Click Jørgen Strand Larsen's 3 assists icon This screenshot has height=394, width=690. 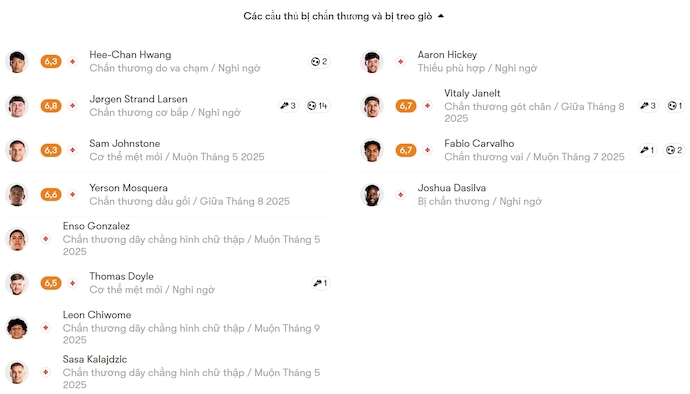coord(288,106)
